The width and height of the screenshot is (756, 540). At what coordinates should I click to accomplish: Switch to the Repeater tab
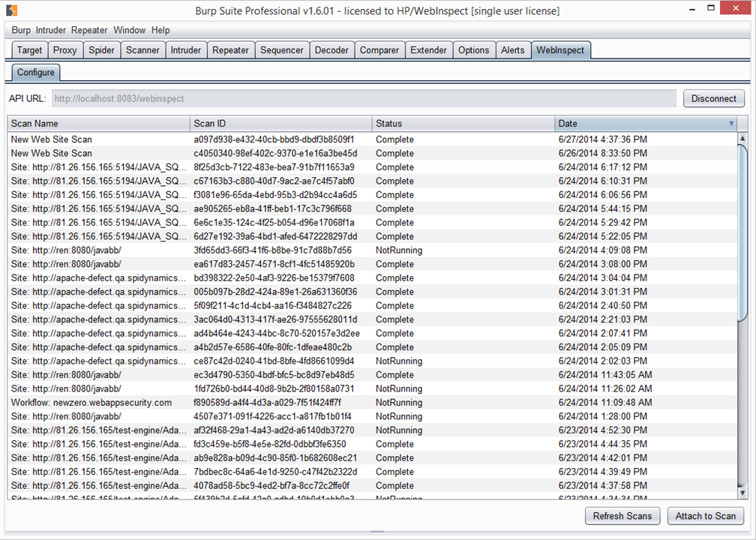point(230,50)
